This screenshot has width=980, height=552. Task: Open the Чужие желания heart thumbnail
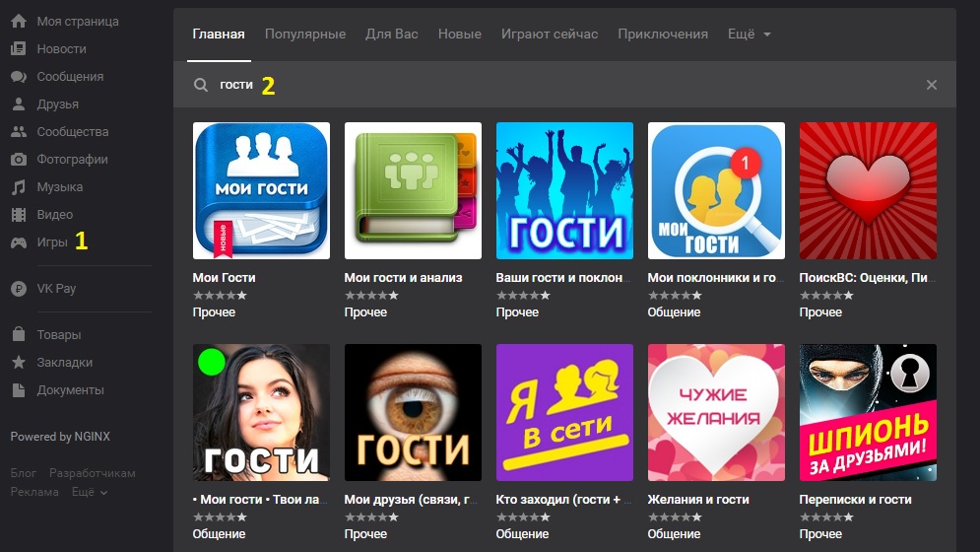click(x=716, y=412)
